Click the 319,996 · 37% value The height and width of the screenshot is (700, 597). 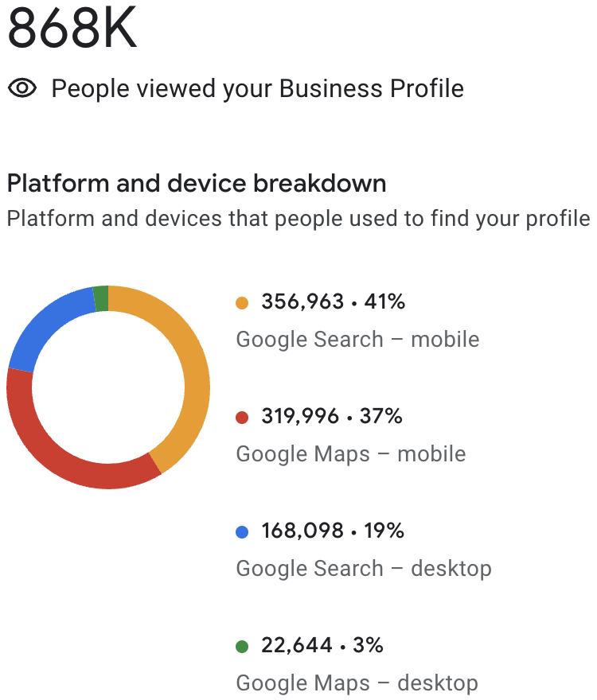coord(332,416)
